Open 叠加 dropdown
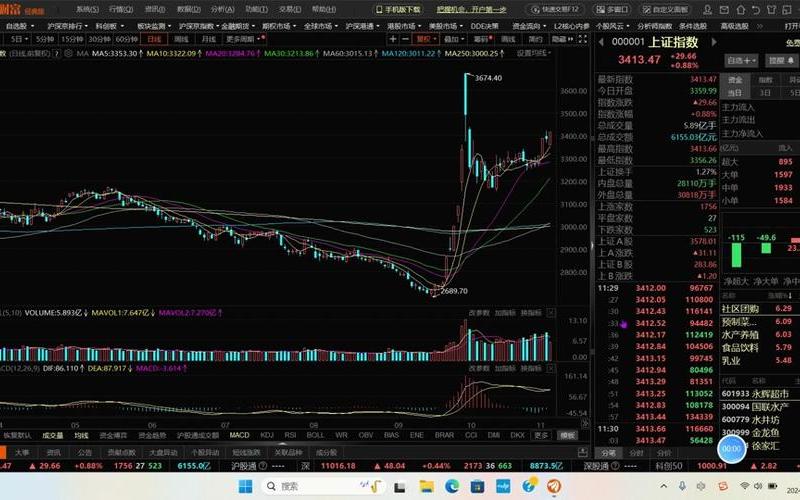 point(454,39)
